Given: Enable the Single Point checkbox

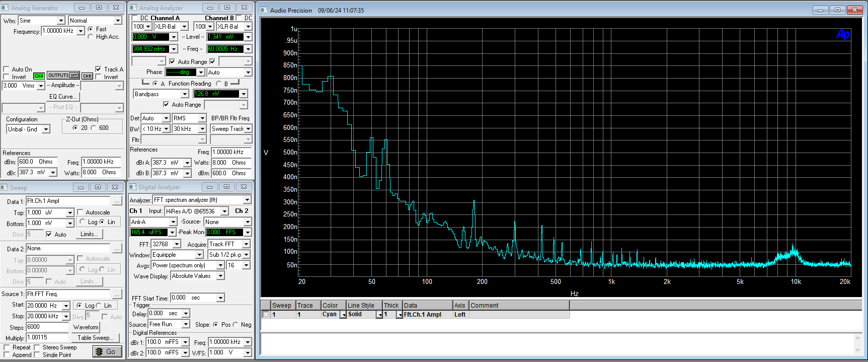Looking at the screenshot, I should [37, 355].
